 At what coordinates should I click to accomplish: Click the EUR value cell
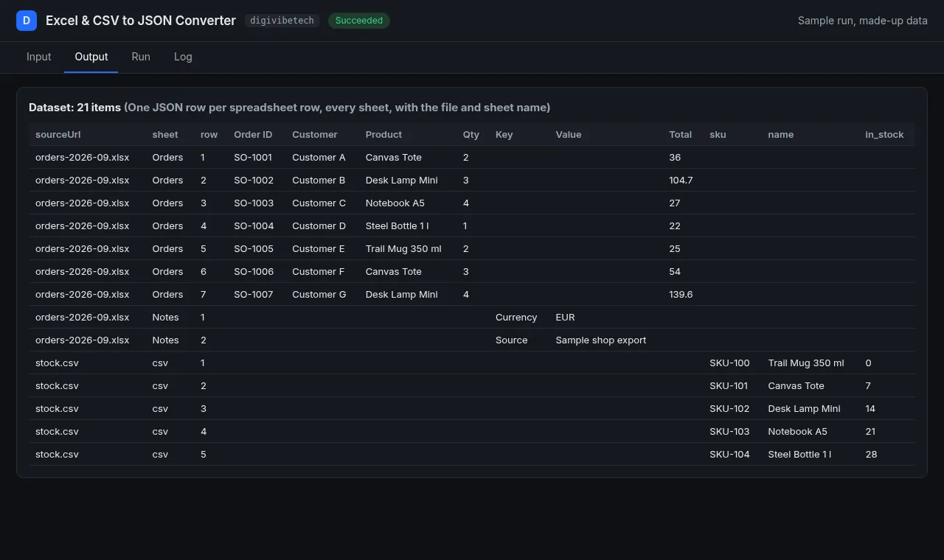[x=565, y=317]
